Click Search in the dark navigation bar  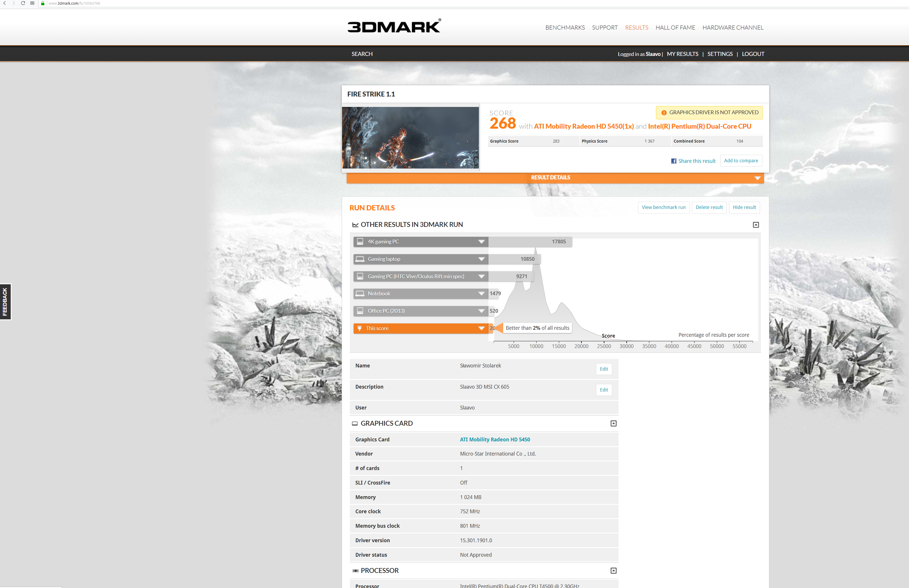click(362, 54)
